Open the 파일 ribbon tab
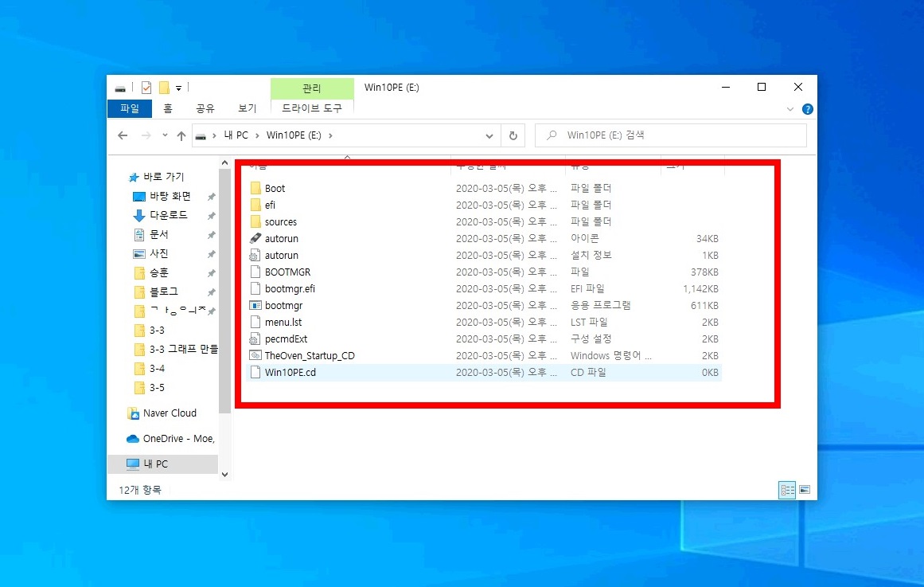924x587 pixels. 130,108
